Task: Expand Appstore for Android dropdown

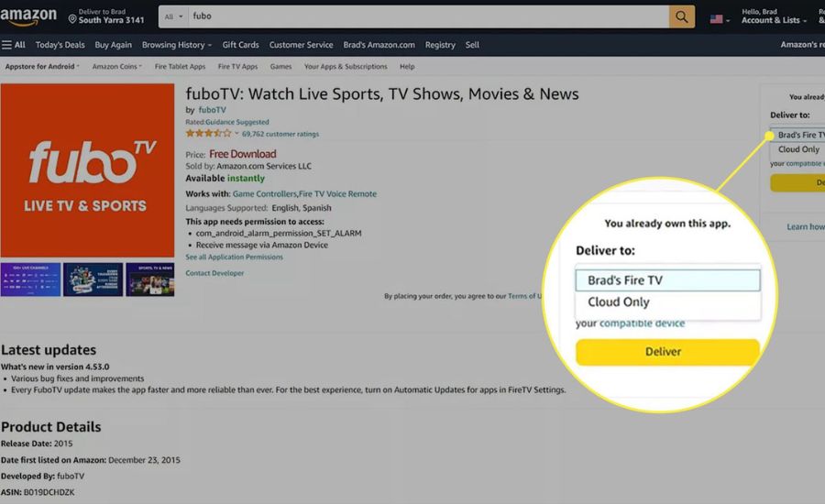Action: [x=42, y=66]
